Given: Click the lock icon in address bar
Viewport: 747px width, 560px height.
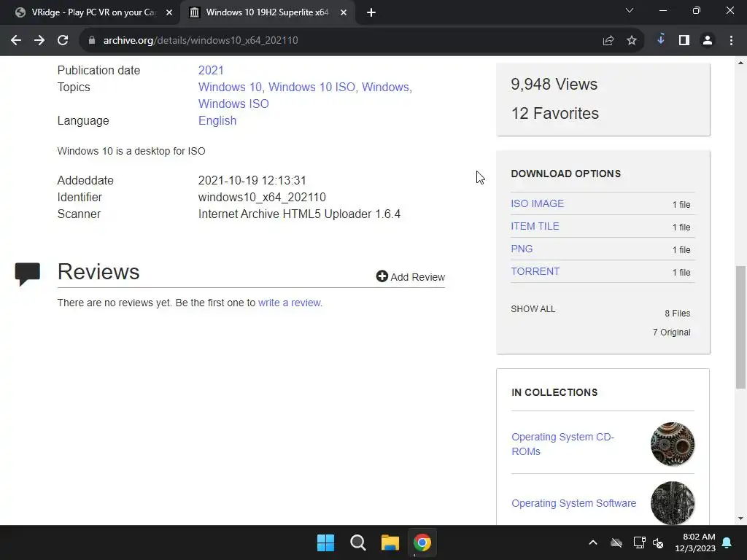Looking at the screenshot, I should [92, 41].
